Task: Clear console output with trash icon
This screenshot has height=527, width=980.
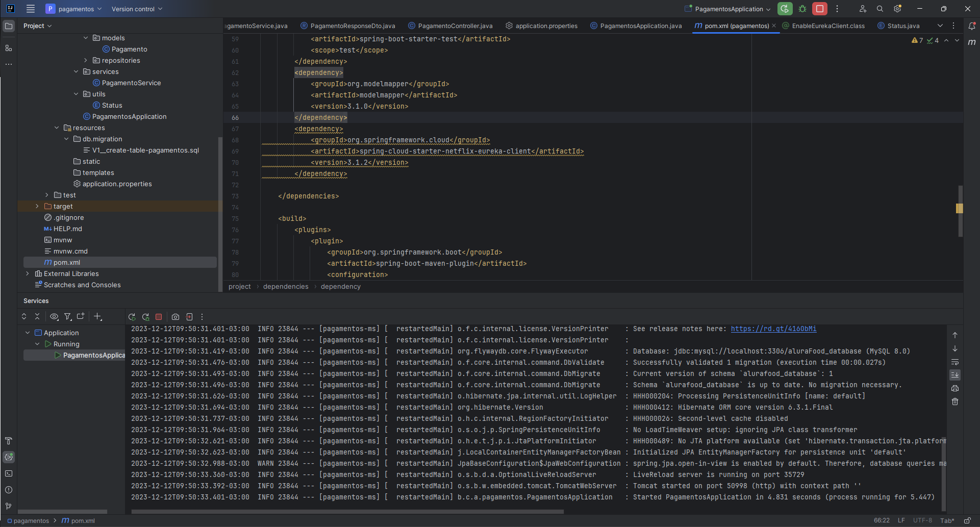Action: click(955, 402)
